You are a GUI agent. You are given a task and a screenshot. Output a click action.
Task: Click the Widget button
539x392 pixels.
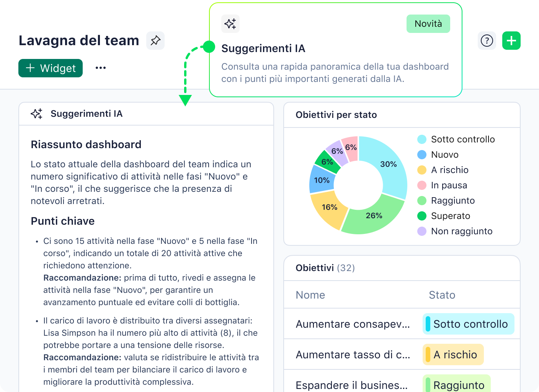[50, 68]
